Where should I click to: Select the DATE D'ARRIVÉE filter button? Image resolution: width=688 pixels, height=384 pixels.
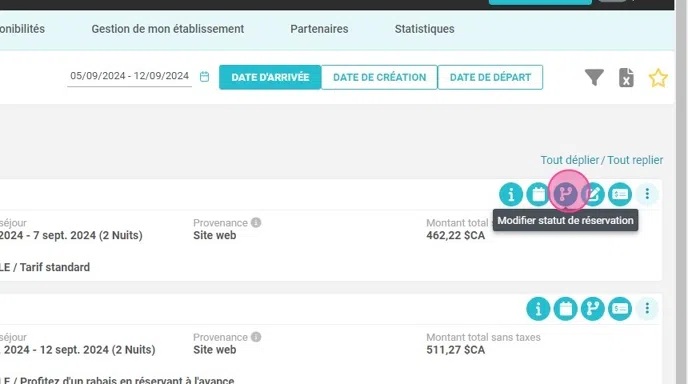click(x=270, y=77)
